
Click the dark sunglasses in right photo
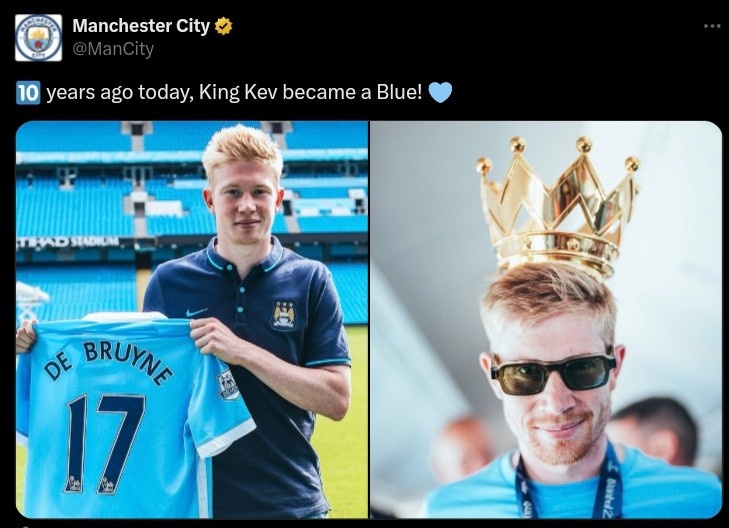point(553,373)
